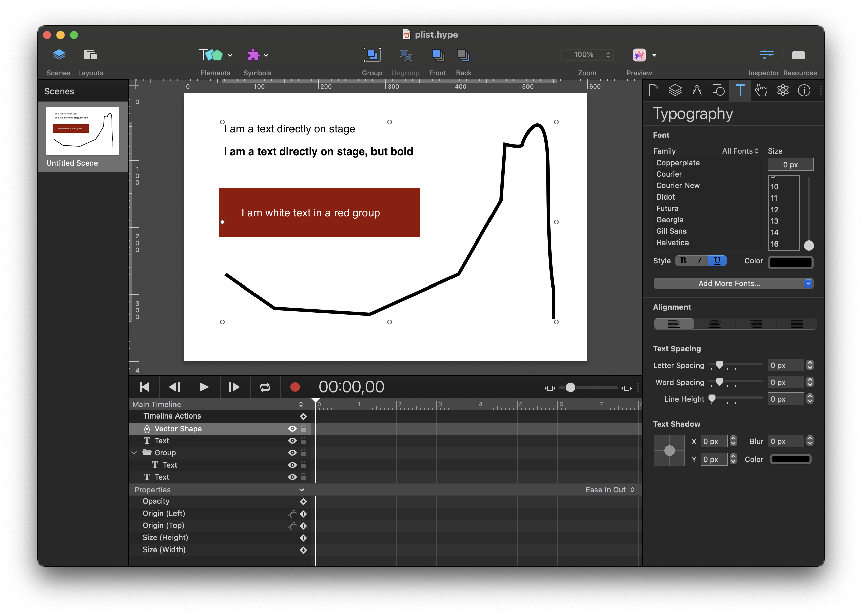Screen dimensions: 862x616
Task: Click the loop playback icon
Action: point(265,387)
